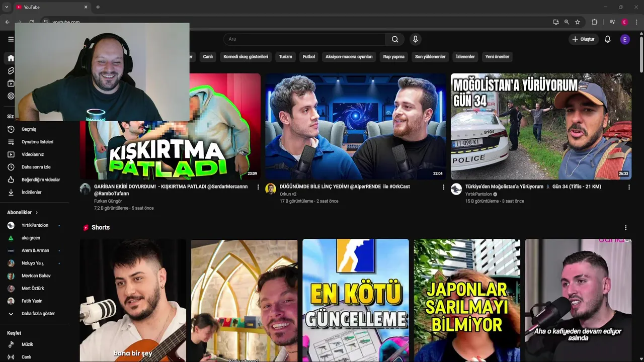
Task: Open options for GARİBAN EKİBİ DOYURDUM video
Action: click(258, 187)
